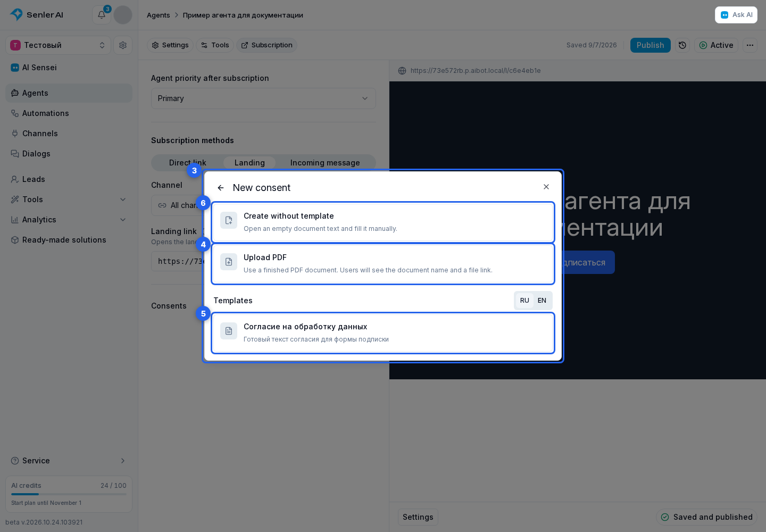Pick the Согласие на обработку данных template
The width and height of the screenshot is (766, 532).
point(383,333)
